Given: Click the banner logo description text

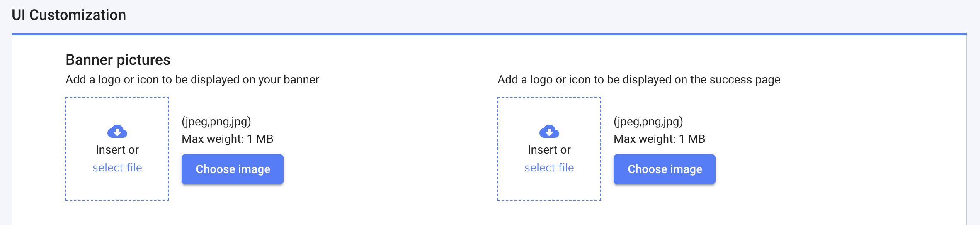Looking at the screenshot, I should click(x=192, y=80).
